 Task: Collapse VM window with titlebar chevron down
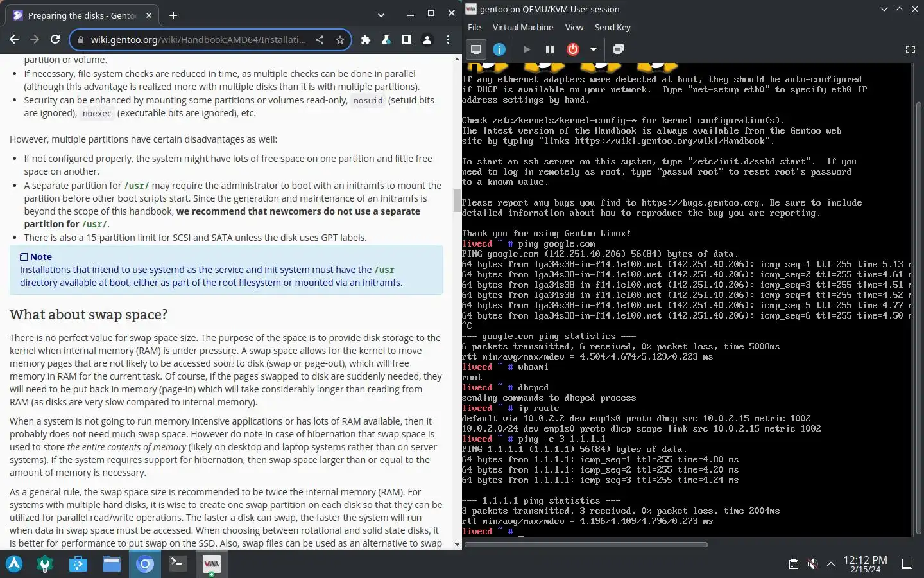(x=884, y=9)
